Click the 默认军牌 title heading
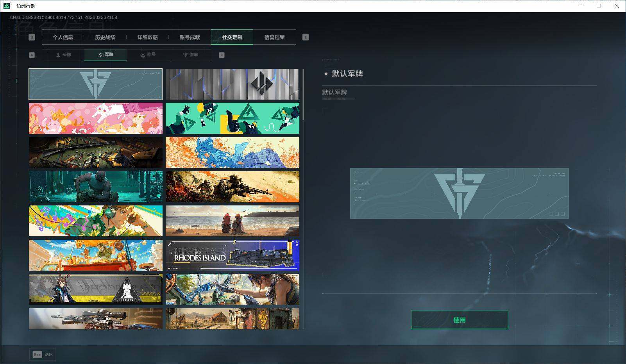The image size is (626, 364). pos(347,74)
